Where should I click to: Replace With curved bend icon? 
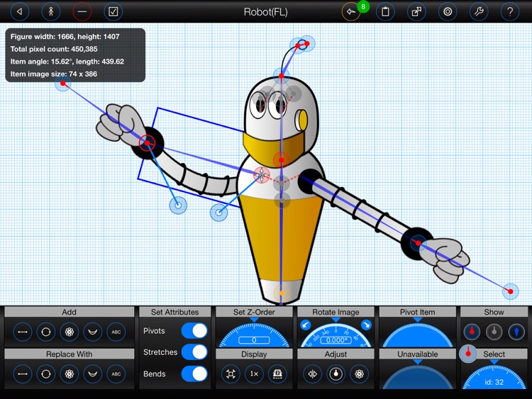point(93,374)
